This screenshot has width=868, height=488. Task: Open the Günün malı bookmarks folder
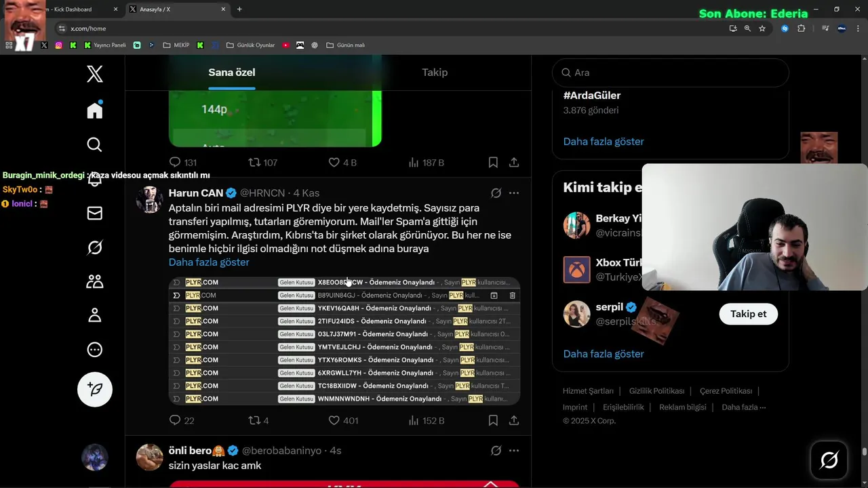coord(345,45)
